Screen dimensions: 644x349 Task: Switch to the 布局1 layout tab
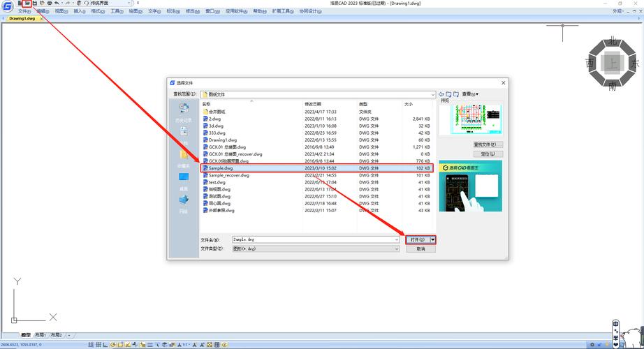pos(41,336)
